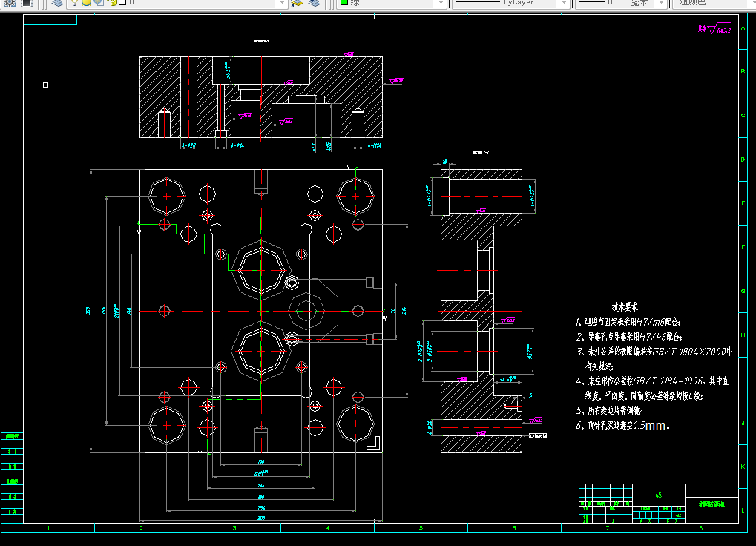Click the Layer Previous icon
756x546 pixels.
click(x=314, y=2)
